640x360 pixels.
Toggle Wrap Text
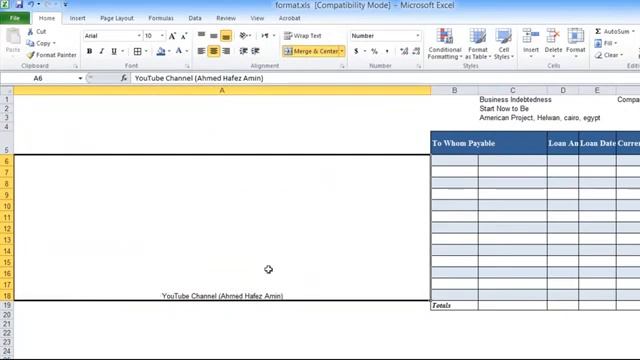[302, 36]
